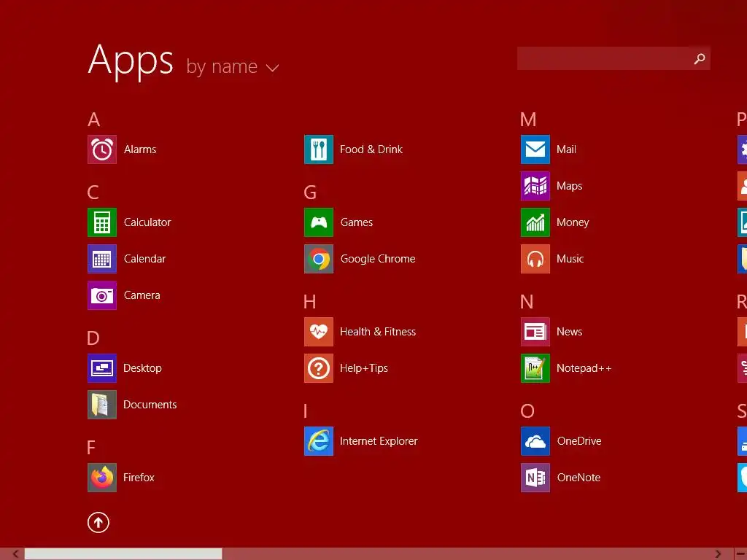Select the M letter group header
The height and width of the screenshot is (560, 747).
click(x=528, y=120)
